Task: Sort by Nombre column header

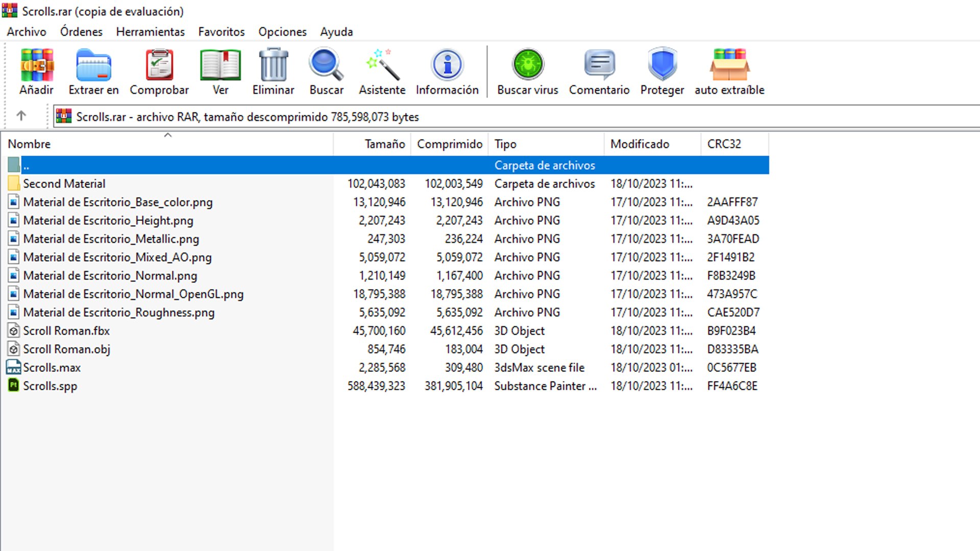Action: click(29, 144)
